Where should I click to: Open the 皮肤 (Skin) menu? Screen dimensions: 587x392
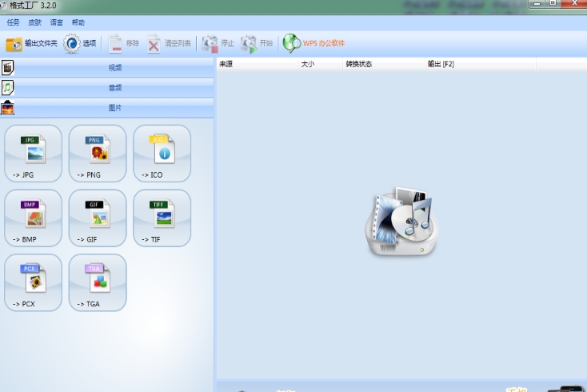pyautogui.click(x=34, y=22)
